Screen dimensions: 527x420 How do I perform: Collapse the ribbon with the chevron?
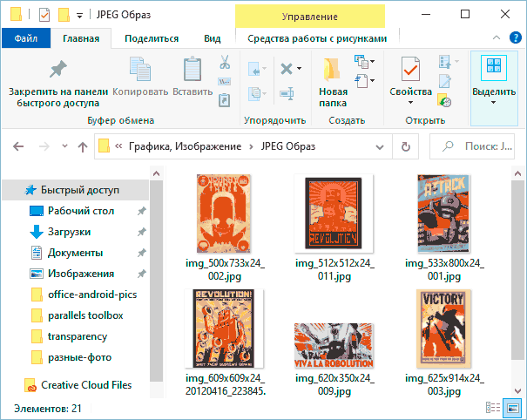coord(496,38)
